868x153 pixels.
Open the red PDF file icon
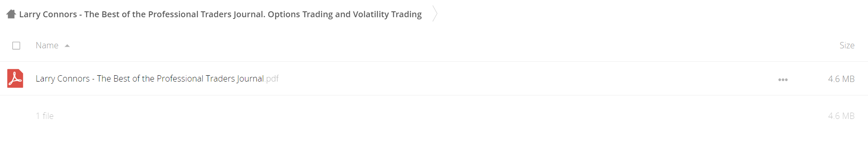tap(15, 79)
